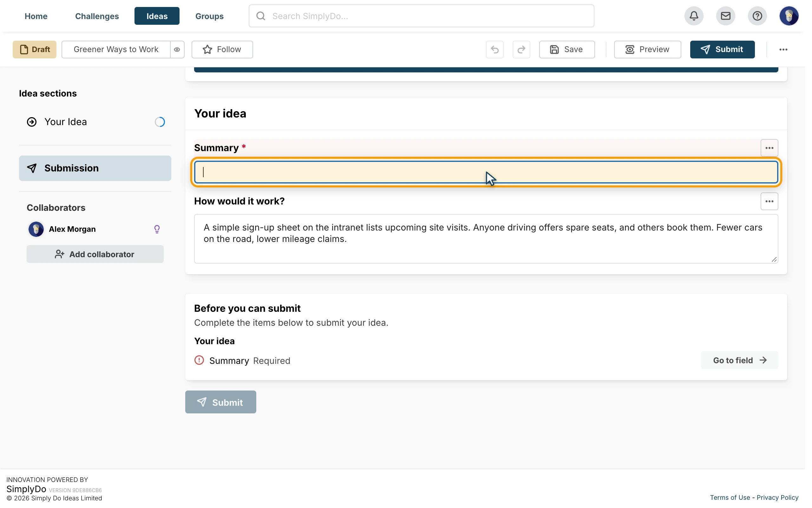Screen dimensions: 812x508
Task: Click the red required warning icon beside Summary
Action: pos(199,360)
